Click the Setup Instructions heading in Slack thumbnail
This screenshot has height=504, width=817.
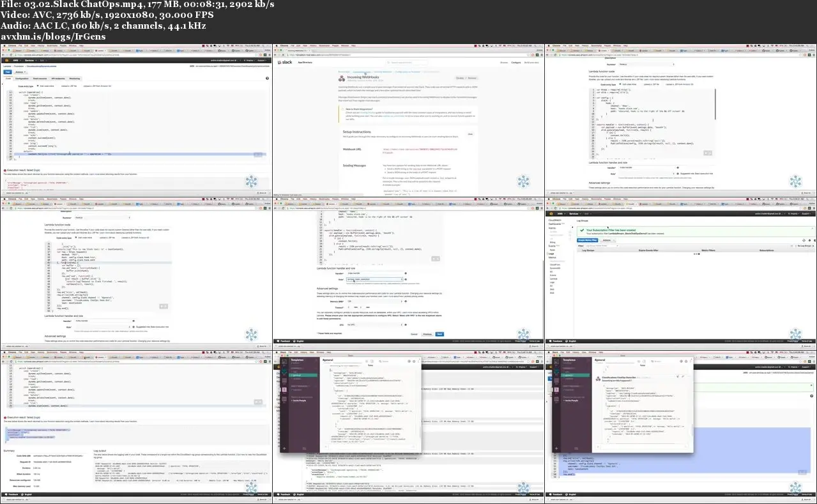[357, 132]
